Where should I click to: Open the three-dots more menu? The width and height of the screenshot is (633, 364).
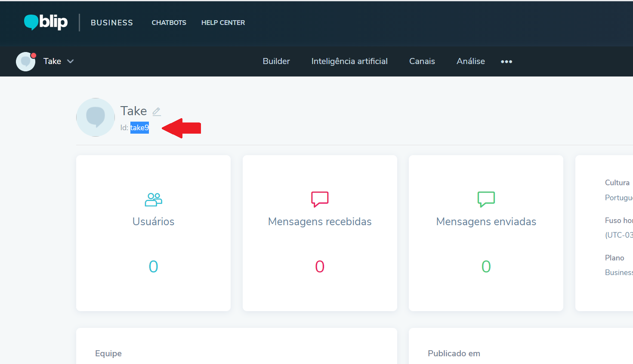[506, 61]
